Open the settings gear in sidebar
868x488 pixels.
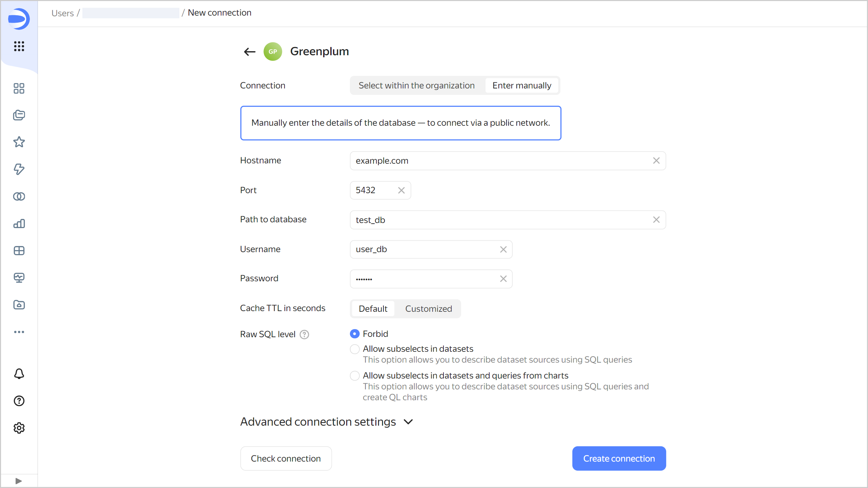(19, 428)
